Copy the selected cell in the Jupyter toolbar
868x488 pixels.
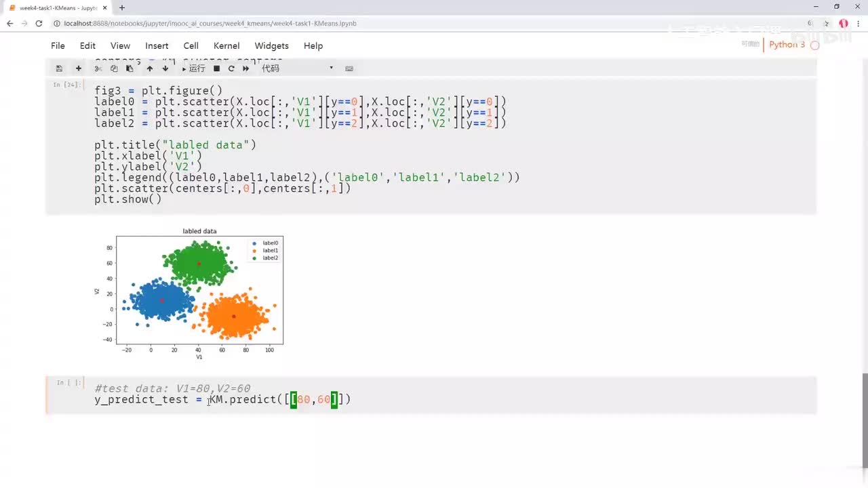click(x=114, y=68)
